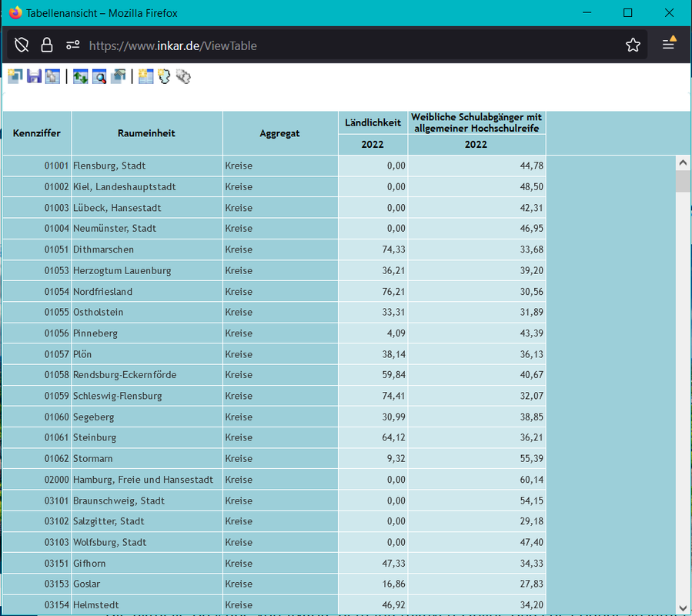Click Ländlichkeit value 76,21 for Nordfriesland
692x616 pixels.
[x=373, y=291]
